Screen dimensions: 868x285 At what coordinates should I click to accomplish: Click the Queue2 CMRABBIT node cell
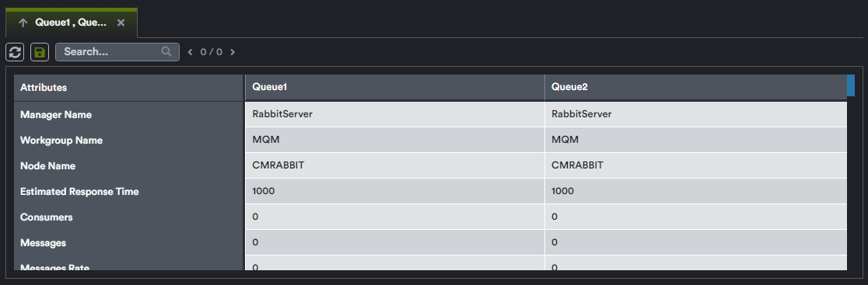[696, 165]
